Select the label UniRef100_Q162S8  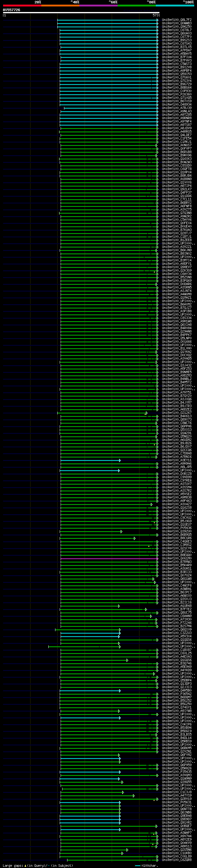[177, 508]
